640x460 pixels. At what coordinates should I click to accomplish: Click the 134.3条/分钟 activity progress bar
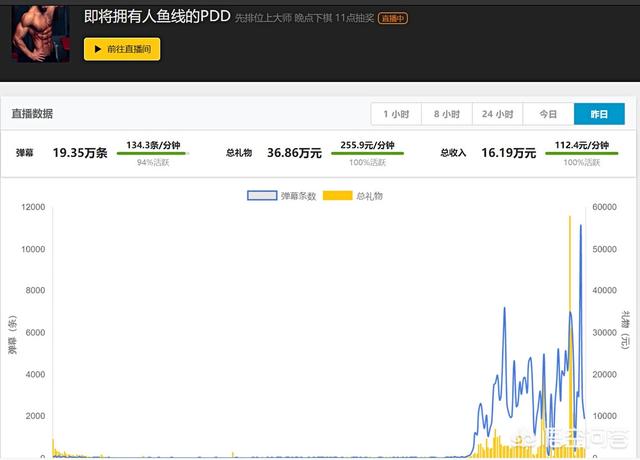tap(152, 153)
